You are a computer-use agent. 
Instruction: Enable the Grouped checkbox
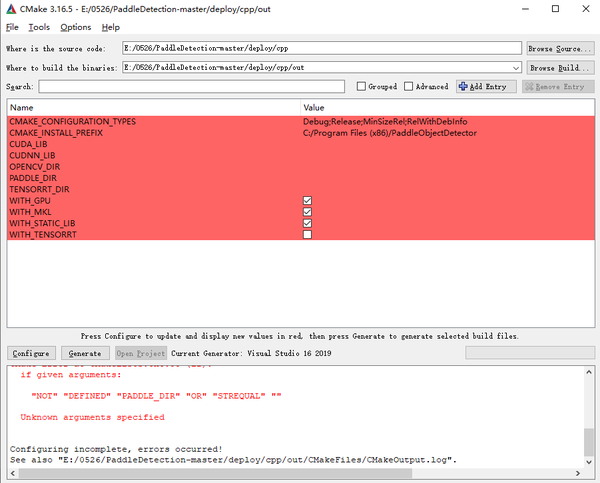pyautogui.click(x=361, y=86)
